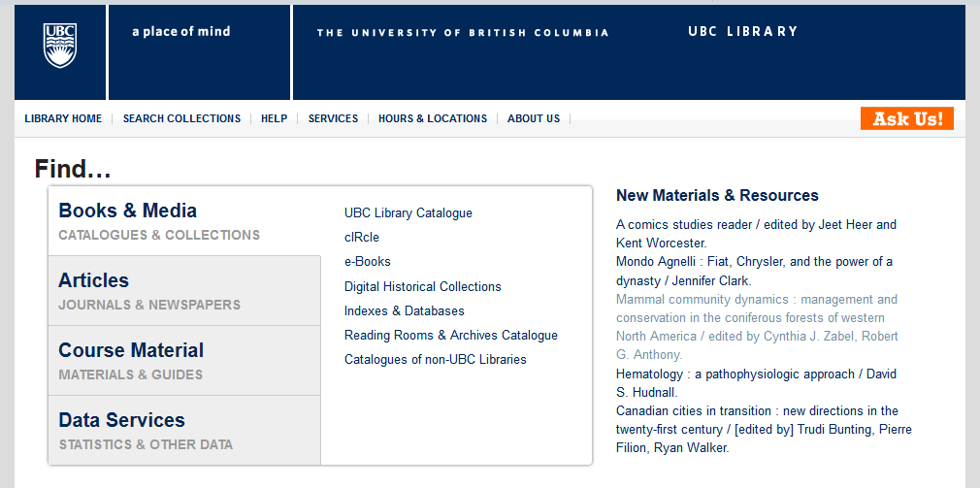Visit Indexes & Databases link
The height and width of the screenshot is (488, 980).
tap(405, 311)
